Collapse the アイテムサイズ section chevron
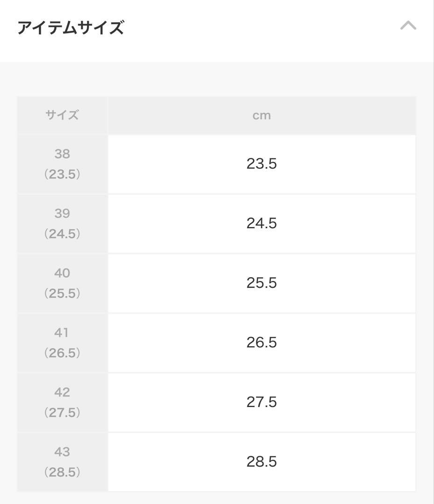The height and width of the screenshot is (504, 434). click(408, 25)
